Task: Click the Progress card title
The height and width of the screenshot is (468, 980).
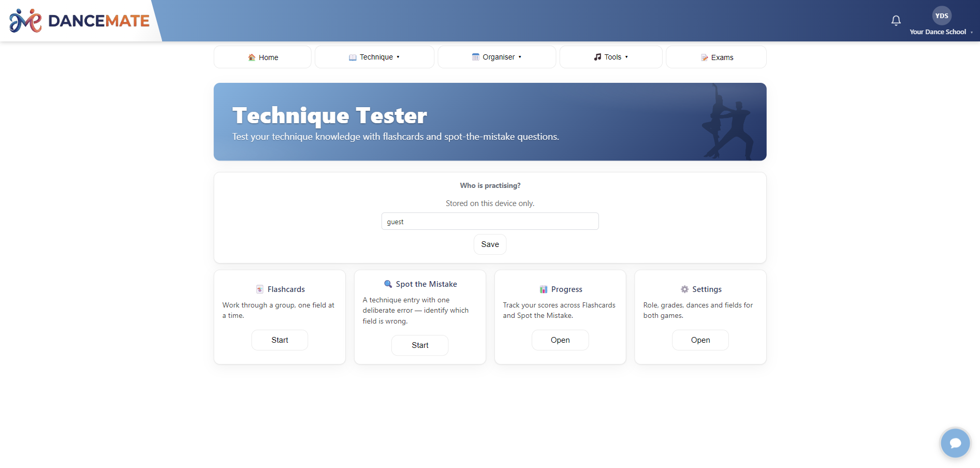Action: click(567, 289)
